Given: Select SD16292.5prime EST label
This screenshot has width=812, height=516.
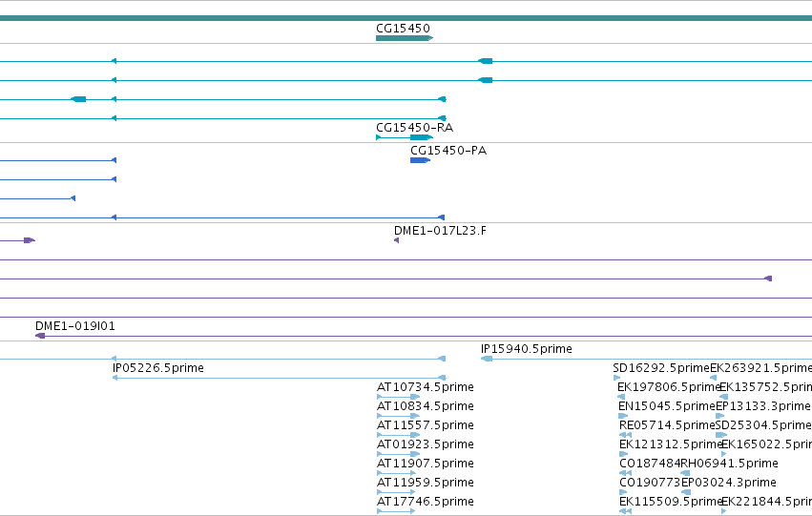Looking at the screenshot, I should click(661, 368).
